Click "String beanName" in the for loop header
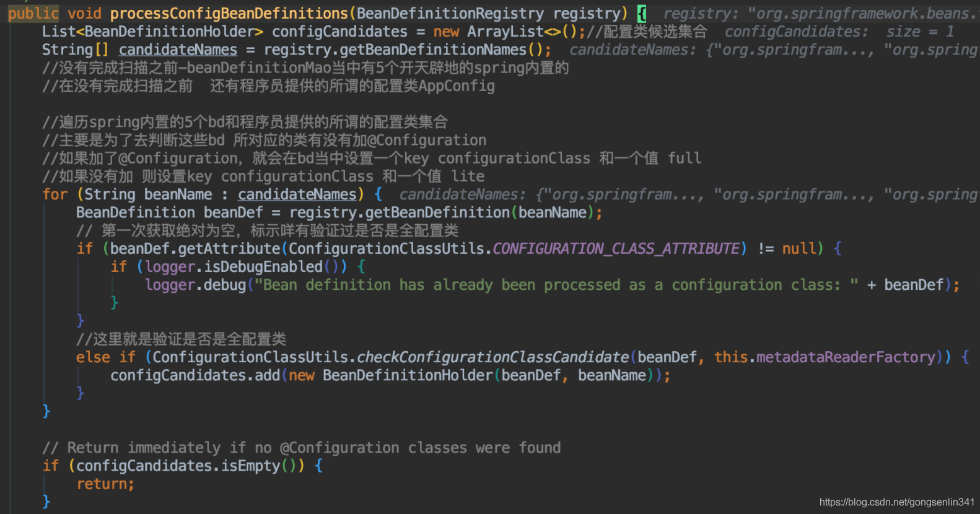 pyautogui.click(x=148, y=194)
